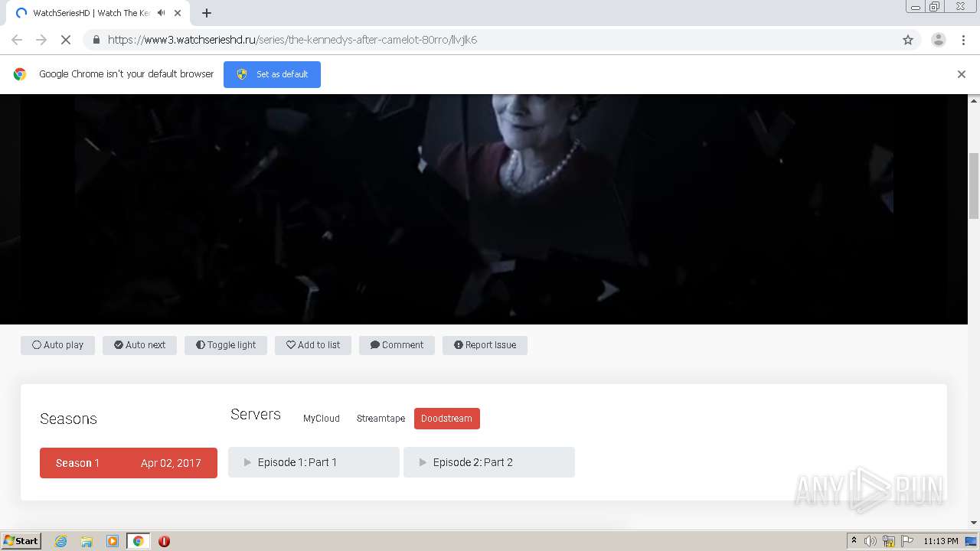The width and height of the screenshot is (980, 551).
Task: Click the page vertical scrollbar thumb
Action: click(x=974, y=186)
